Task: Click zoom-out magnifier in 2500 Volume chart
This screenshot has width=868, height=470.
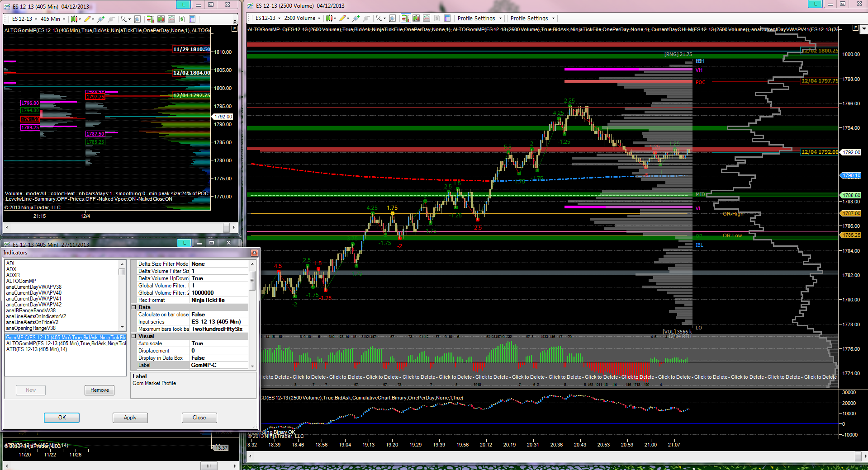Action: click(366, 18)
